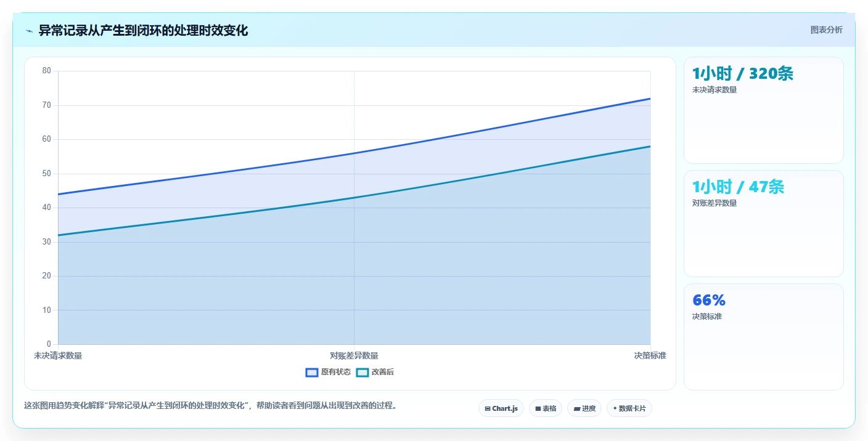This screenshot has height=441, width=868.
Task: Toggle the 原有状态 legend color box
Action: (312, 373)
